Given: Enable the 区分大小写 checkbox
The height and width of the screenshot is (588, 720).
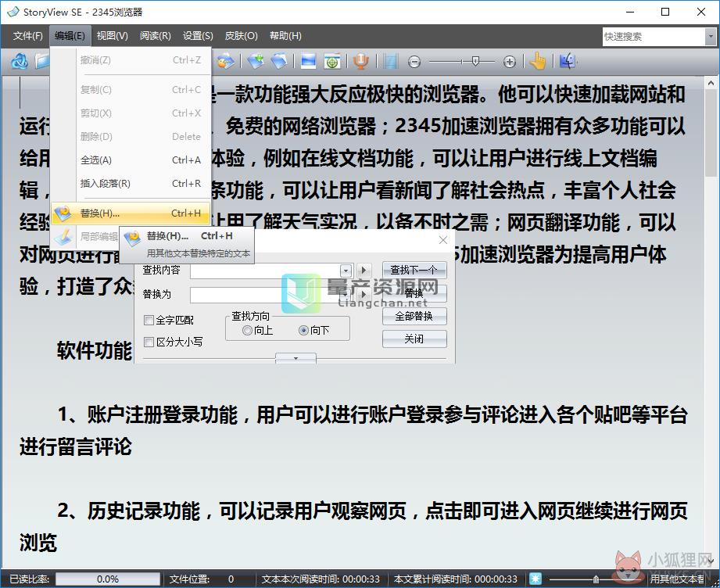Looking at the screenshot, I should click(x=149, y=342).
